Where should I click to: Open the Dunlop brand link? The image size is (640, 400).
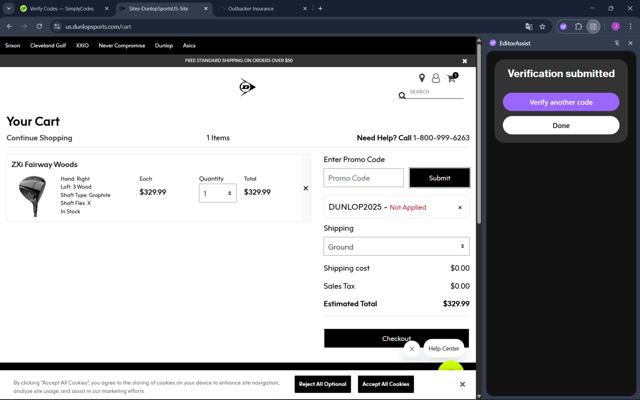[x=164, y=45]
